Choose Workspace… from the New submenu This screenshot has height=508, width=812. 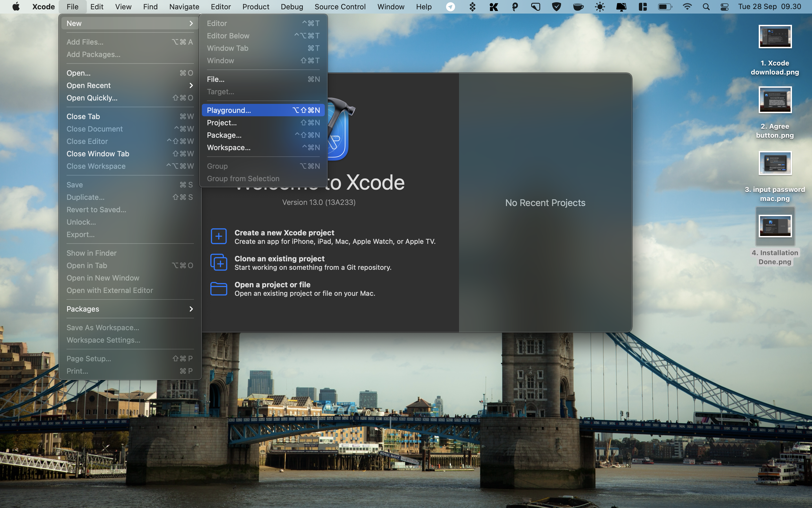point(263,148)
